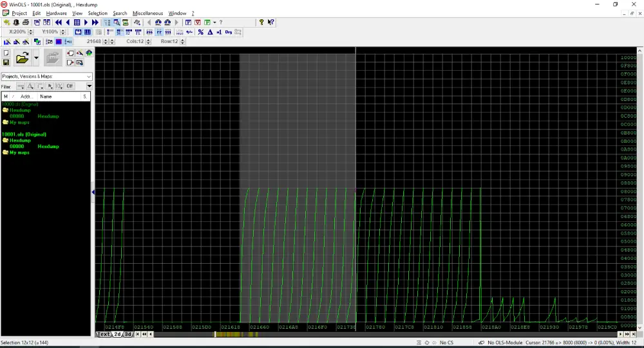
Task: Click the new blank document icon
Action: [6, 53]
